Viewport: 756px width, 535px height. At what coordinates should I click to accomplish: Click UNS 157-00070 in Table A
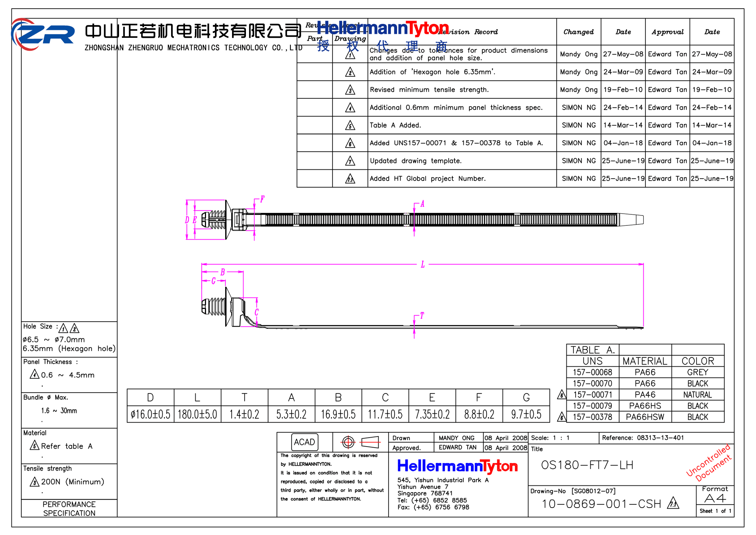[x=592, y=384]
